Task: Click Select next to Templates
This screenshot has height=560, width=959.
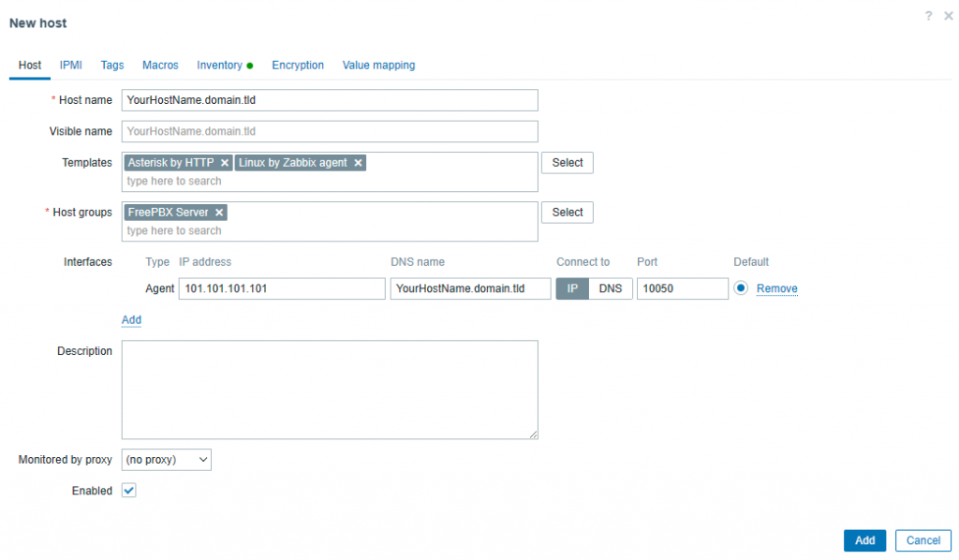Action: click(567, 163)
